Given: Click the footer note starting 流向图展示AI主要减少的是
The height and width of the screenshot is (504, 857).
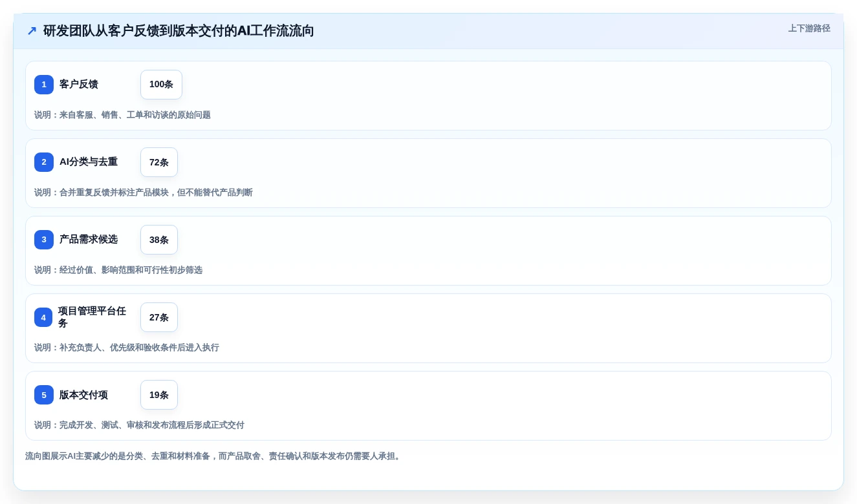Looking at the screenshot, I should pos(214,456).
